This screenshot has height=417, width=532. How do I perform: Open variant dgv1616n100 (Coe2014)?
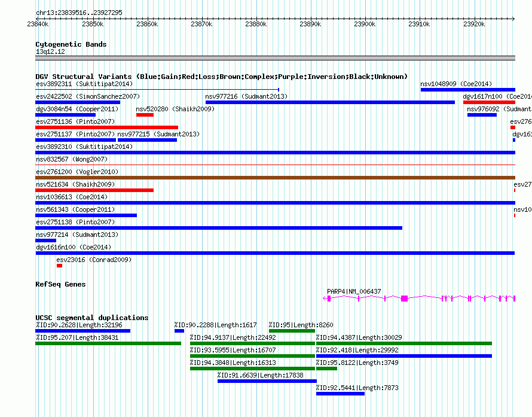pos(74,247)
